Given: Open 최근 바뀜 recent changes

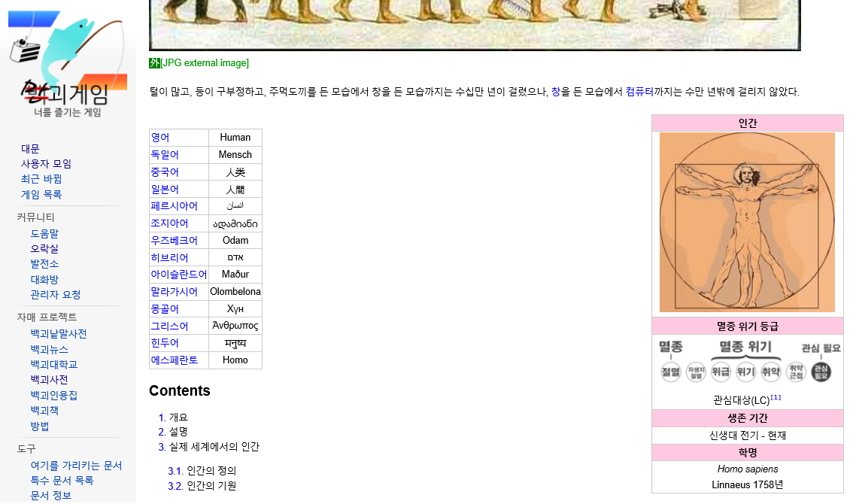Looking at the screenshot, I should 41,179.
